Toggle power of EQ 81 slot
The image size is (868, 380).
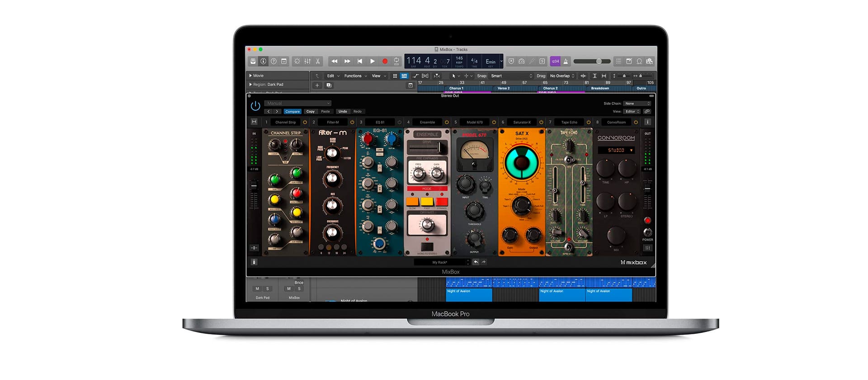[x=399, y=122]
